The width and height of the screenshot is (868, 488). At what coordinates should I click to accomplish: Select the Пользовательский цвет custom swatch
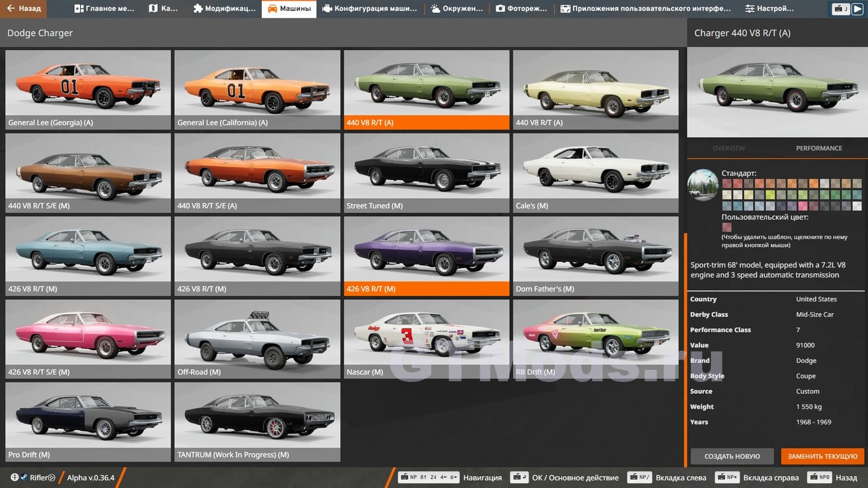(727, 227)
